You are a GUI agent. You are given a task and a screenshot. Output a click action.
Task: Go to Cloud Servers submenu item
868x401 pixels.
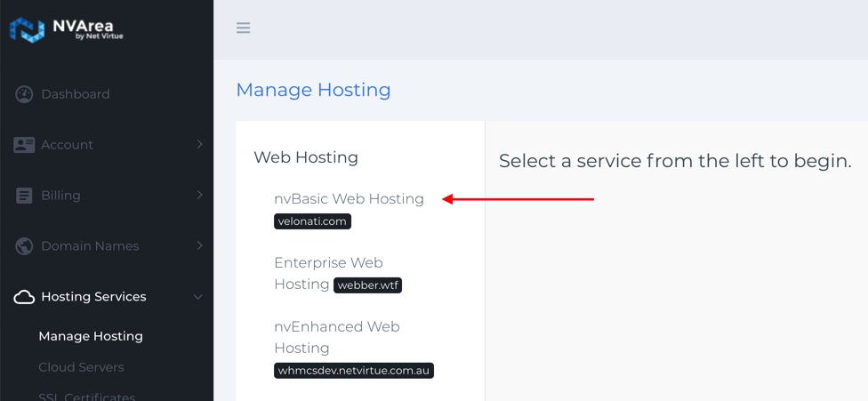82,367
